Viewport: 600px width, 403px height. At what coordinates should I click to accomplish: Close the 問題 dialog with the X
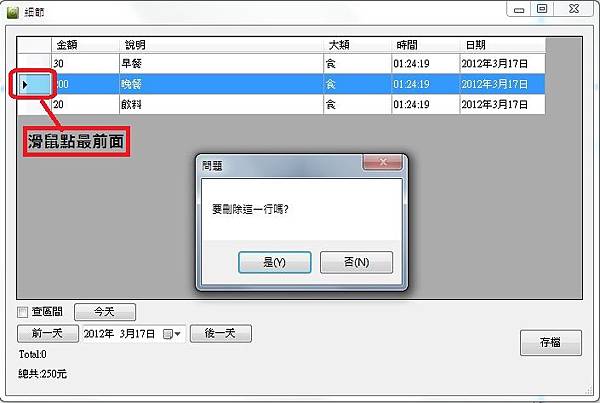click(x=382, y=162)
